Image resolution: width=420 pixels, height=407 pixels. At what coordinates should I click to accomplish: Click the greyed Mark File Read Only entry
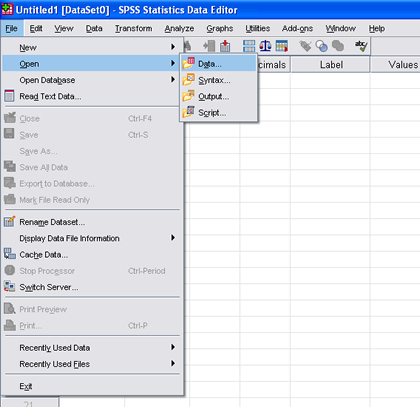pyautogui.click(x=92, y=200)
